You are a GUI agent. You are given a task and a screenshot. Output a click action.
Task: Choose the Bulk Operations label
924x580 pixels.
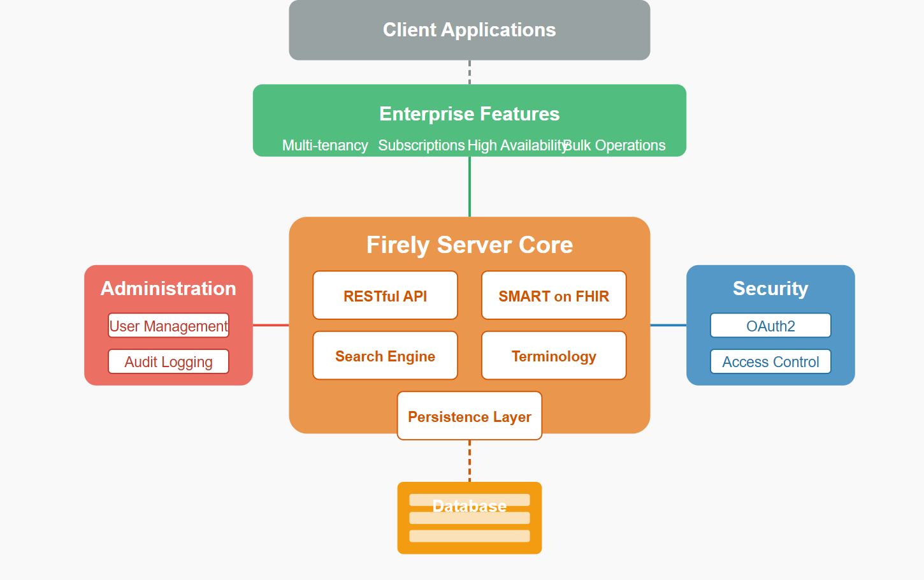click(x=614, y=145)
